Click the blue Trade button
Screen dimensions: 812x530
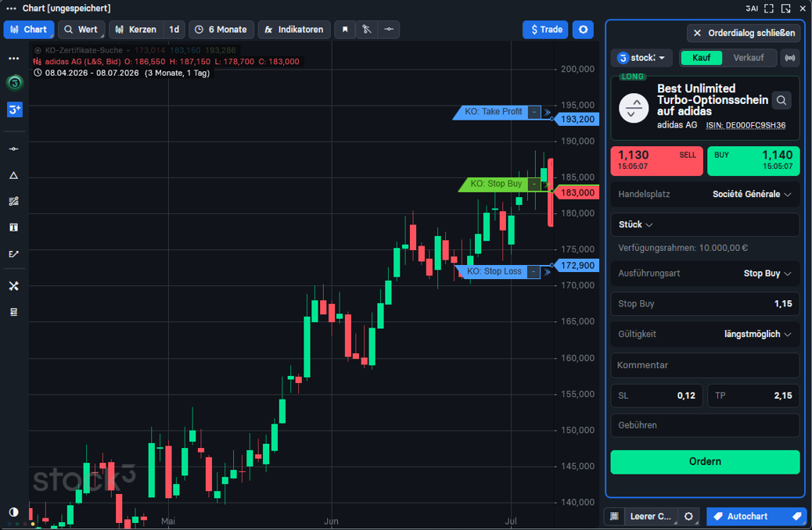(546, 30)
